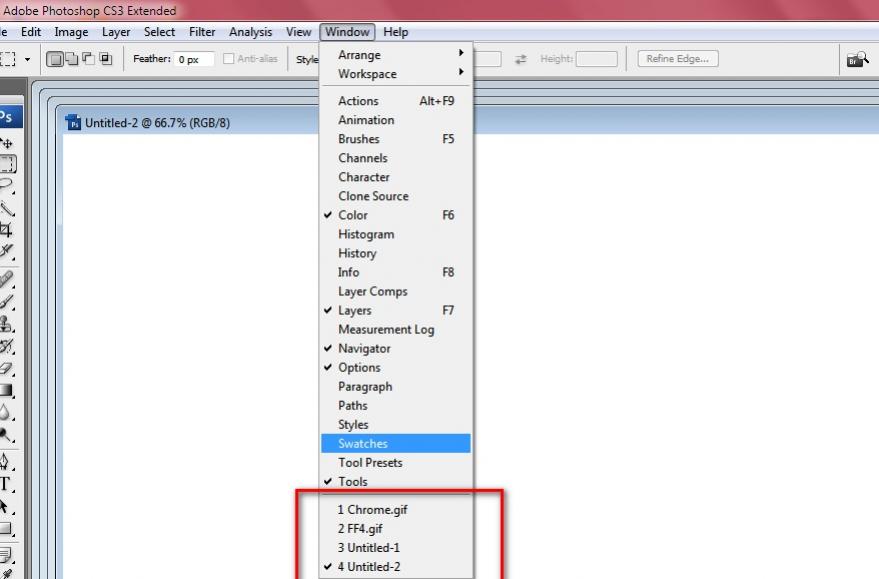Click the Untitled-2 document window icon
Screen dimensions: 879x579
pos(73,122)
